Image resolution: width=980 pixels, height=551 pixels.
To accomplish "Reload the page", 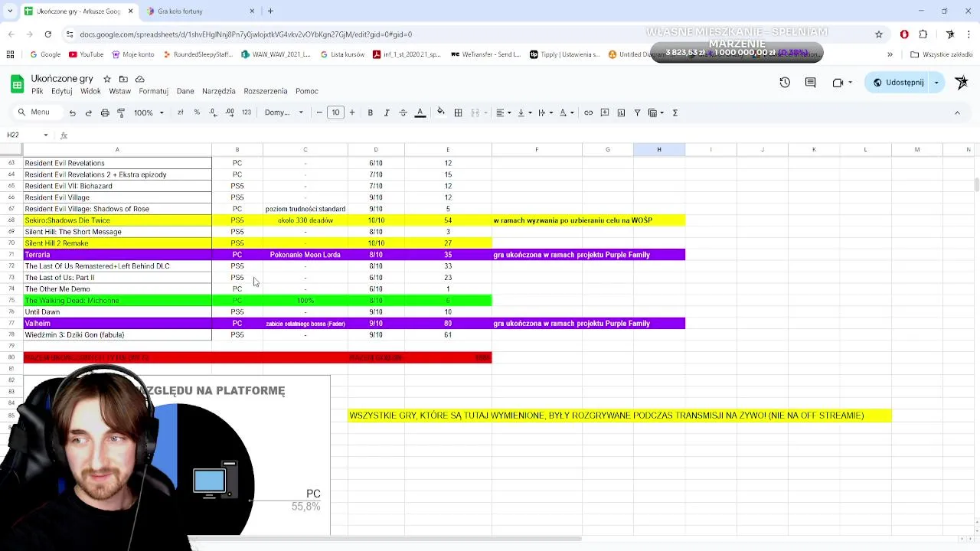I will (x=47, y=34).
